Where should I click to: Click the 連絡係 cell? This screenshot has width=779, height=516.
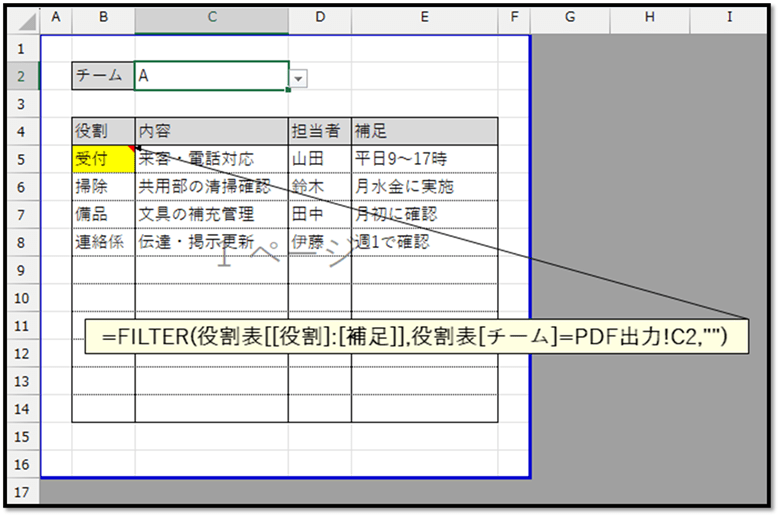point(102,241)
